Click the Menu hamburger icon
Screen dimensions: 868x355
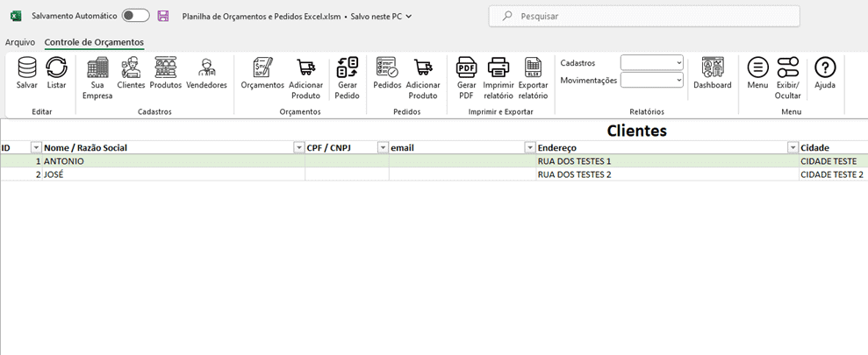(x=757, y=67)
